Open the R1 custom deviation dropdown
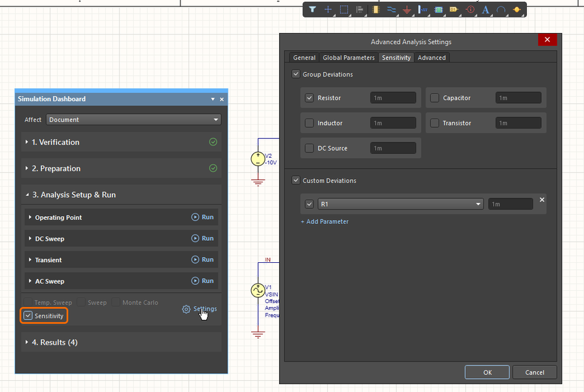 coord(401,204)
